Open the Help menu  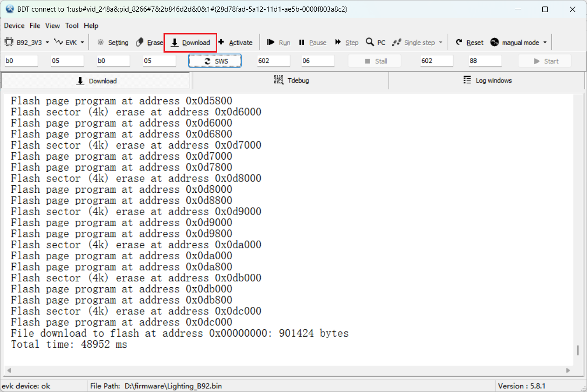[x=91, y=26]
